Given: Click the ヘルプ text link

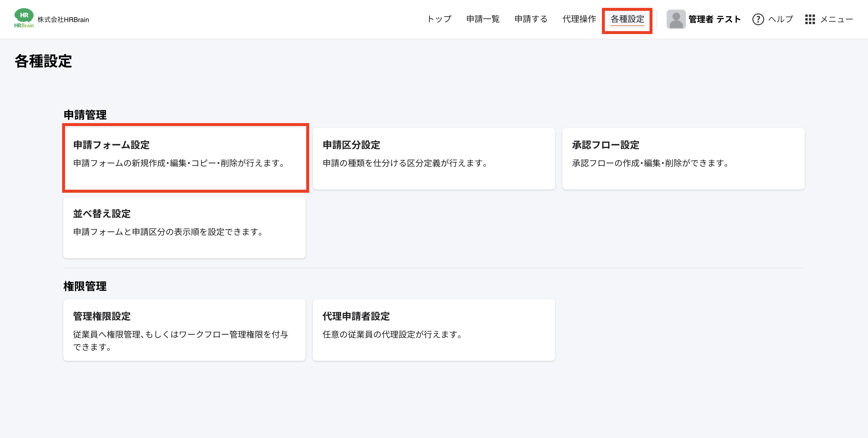Looking at the screenshot, I should tap(780, 19).
